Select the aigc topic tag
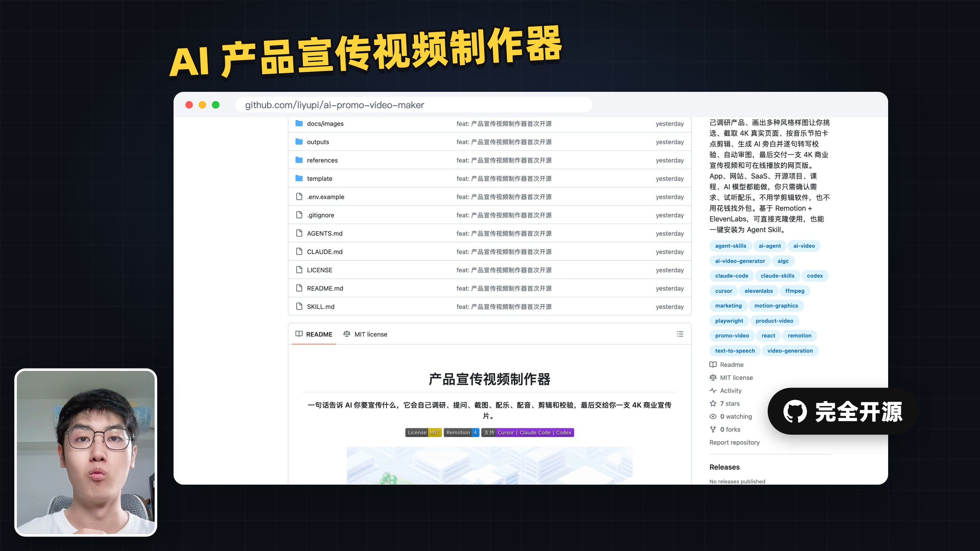 (783, 261)
